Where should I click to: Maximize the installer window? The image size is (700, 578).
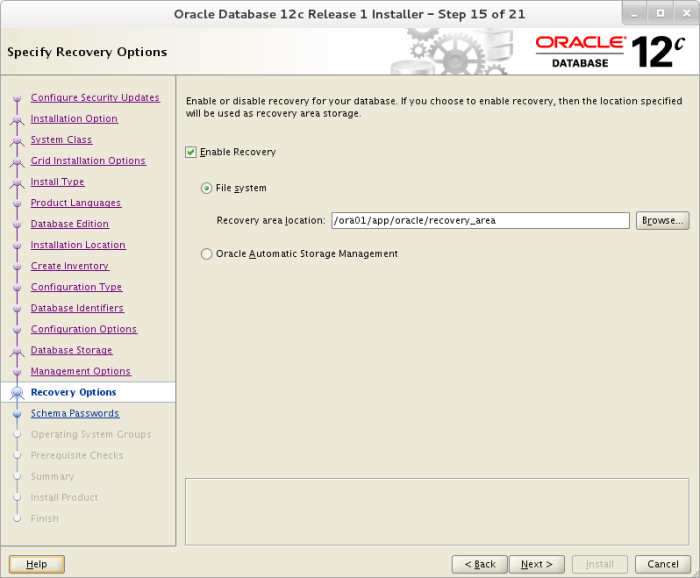[x=661, y=13]
